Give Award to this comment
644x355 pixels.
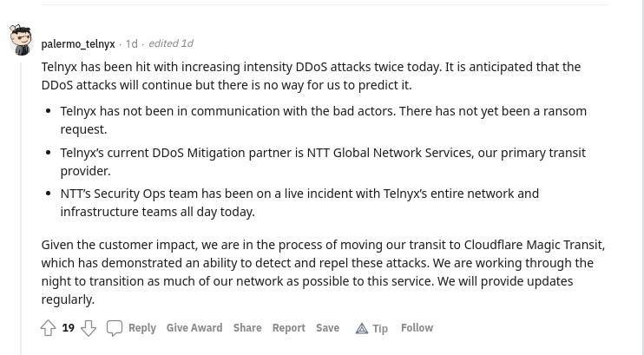[194, 328]
